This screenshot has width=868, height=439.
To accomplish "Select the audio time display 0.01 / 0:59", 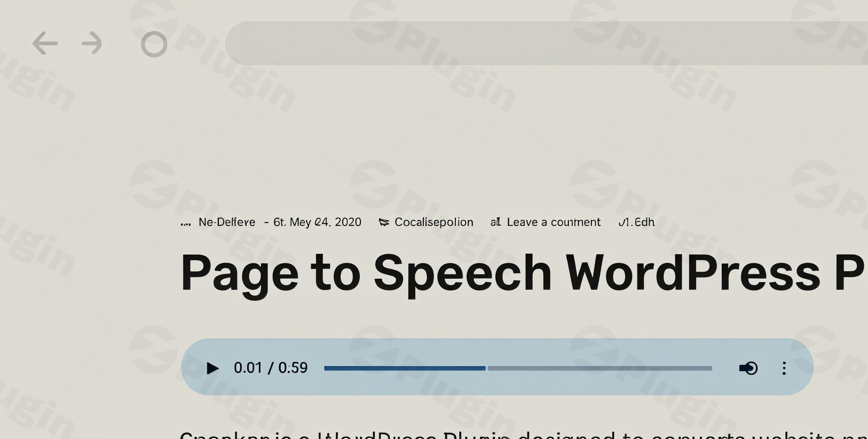I will point(270,368).
